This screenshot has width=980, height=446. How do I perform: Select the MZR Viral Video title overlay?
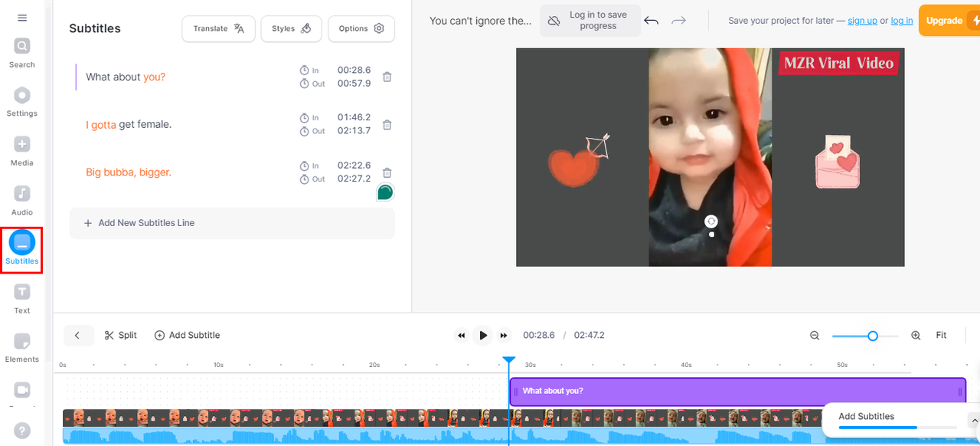pos(838,63)
